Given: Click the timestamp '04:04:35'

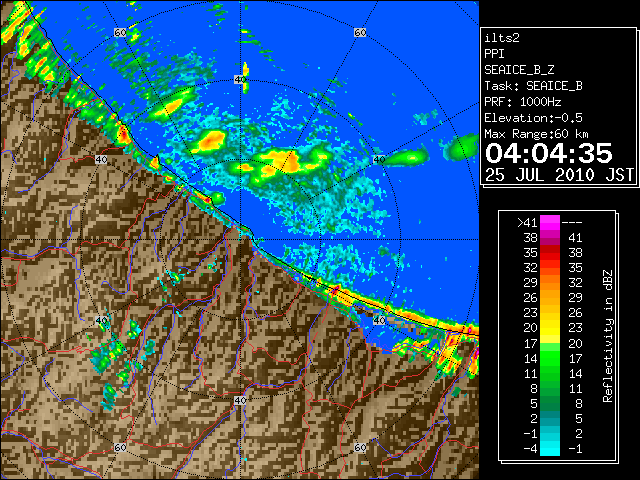Looking at the screenshot, I should click(549, 153).
